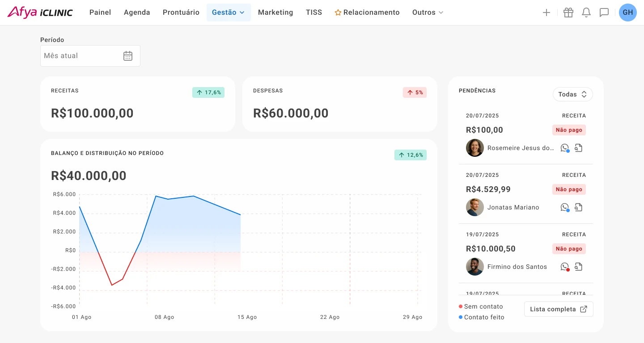
Task: Click the Mês atual period field
Action: 90,56
